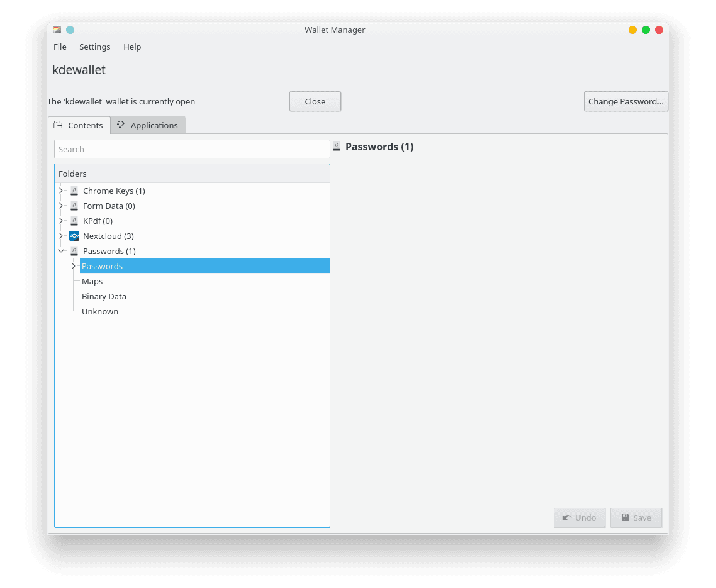The height and width of the screenshot is (588, 716).
Task: Select the highlighted Passwords subentry
Action: [x=204, y=266]
